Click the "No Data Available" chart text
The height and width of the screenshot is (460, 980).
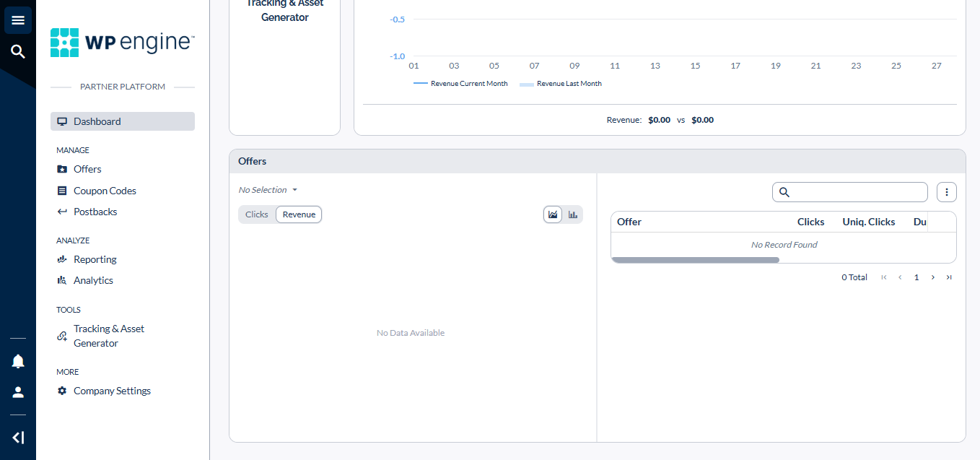(x=411, y=333)
